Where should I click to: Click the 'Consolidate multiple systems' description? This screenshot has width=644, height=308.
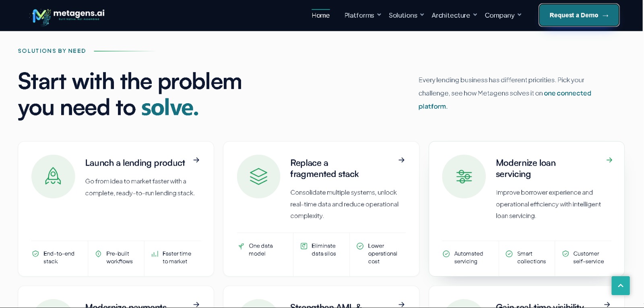tap(345, 204)
